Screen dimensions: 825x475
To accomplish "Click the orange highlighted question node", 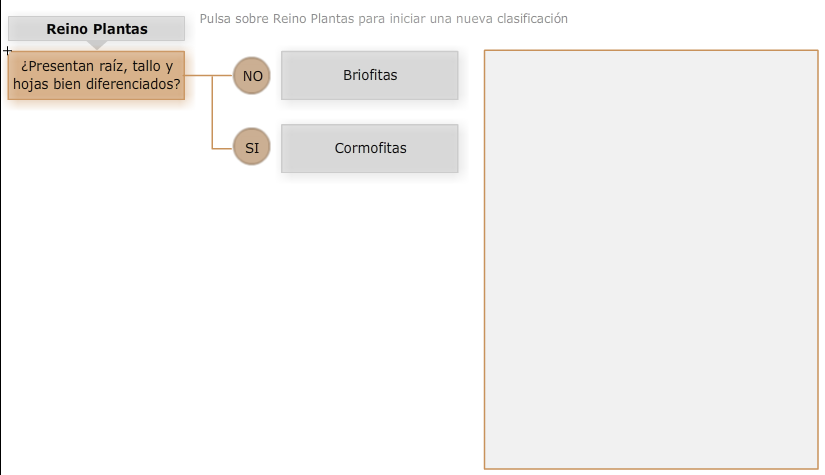I will click(x=96, y=75).
